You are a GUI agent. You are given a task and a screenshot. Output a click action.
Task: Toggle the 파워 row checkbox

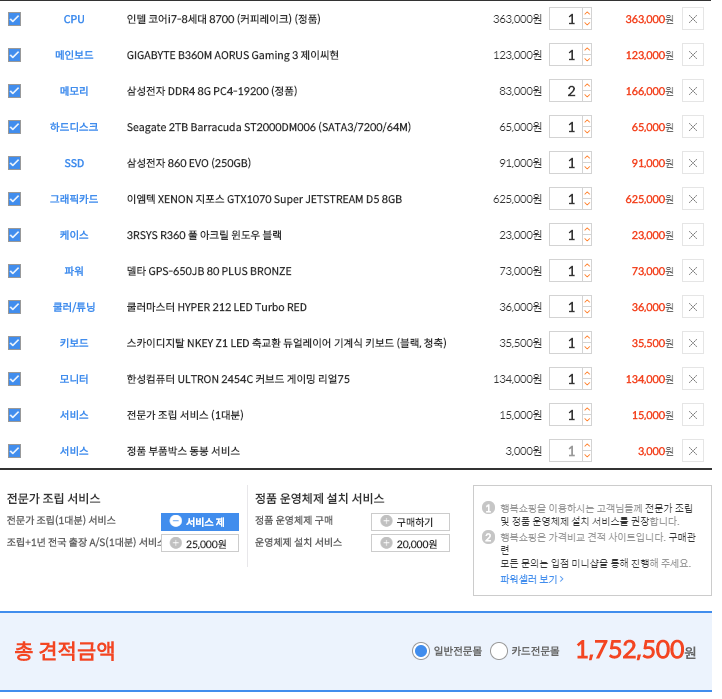[x=14, y=271]
